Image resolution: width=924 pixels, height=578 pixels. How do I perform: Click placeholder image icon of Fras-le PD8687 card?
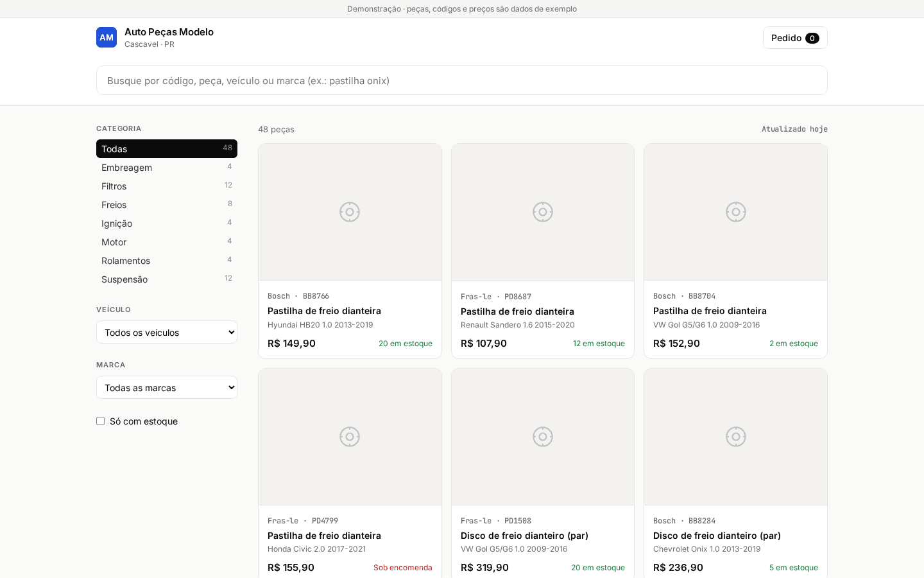[x=543, y=212]
